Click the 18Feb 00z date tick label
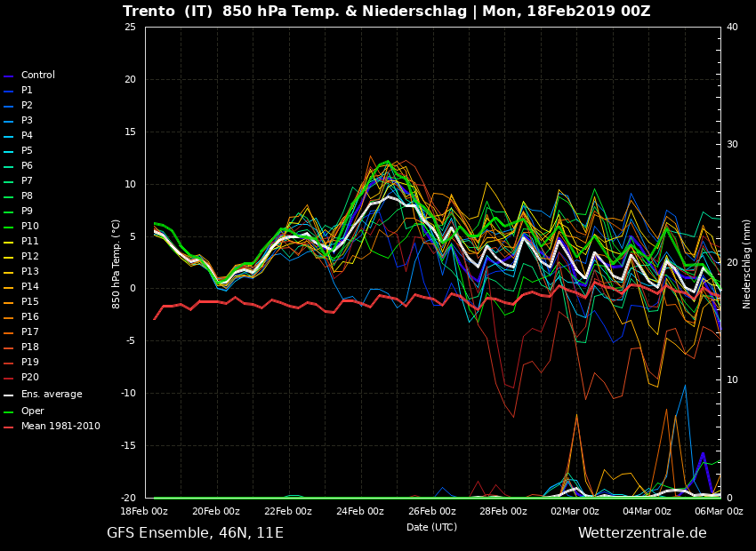 [x=144, y=511]
